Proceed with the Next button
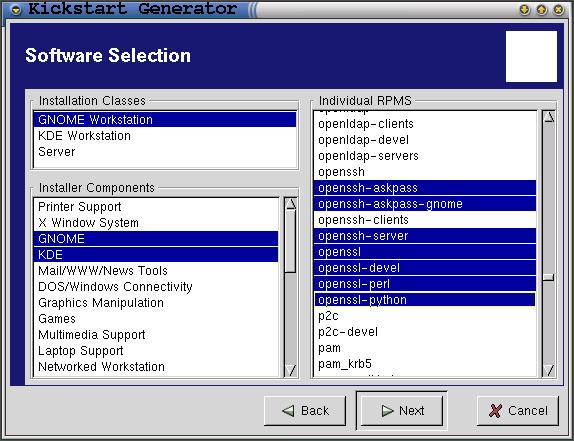The height and width of the screenshot is (441, 574). (402, 411)
